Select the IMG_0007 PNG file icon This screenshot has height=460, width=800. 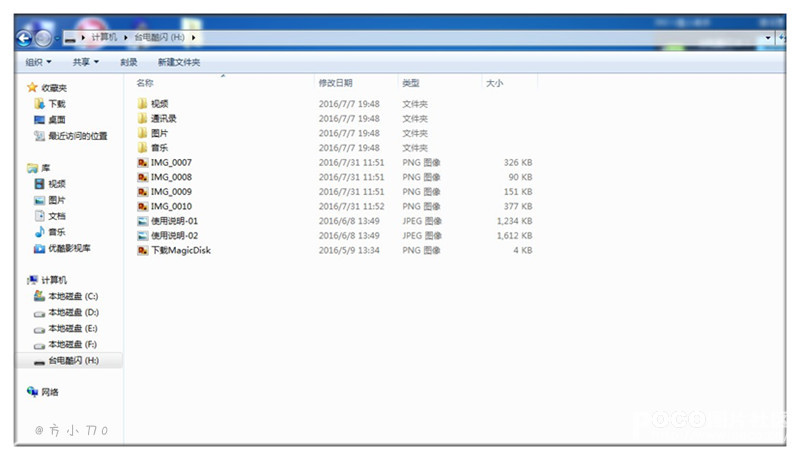pos(143,162)
